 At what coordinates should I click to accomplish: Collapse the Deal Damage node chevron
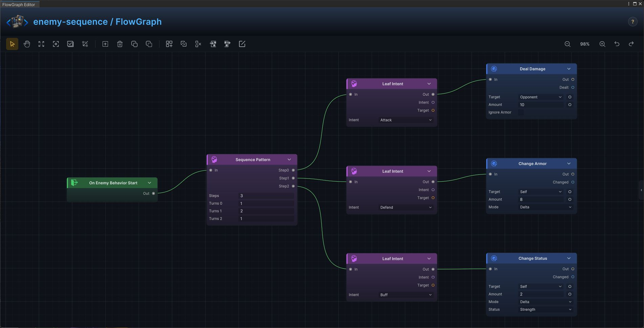pos(569,69)
